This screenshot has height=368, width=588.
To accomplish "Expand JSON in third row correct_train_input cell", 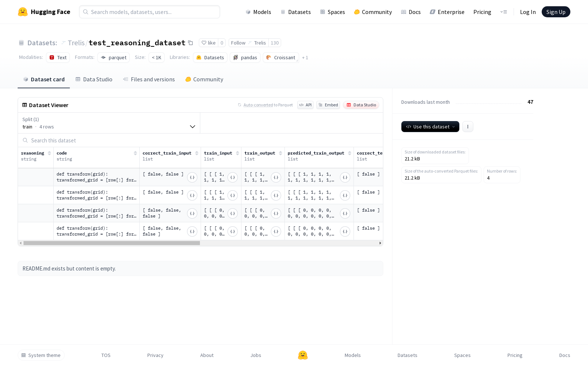I will (x=192, y=213).
